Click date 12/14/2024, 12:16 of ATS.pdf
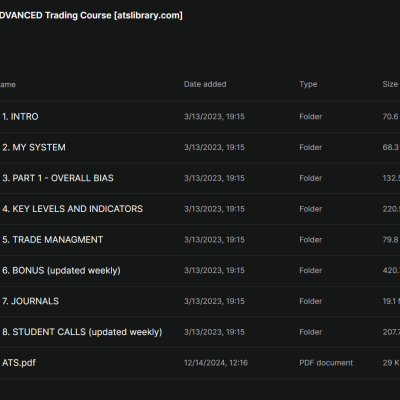The height and width of the screenshot is (400, 400). (216, 363)
